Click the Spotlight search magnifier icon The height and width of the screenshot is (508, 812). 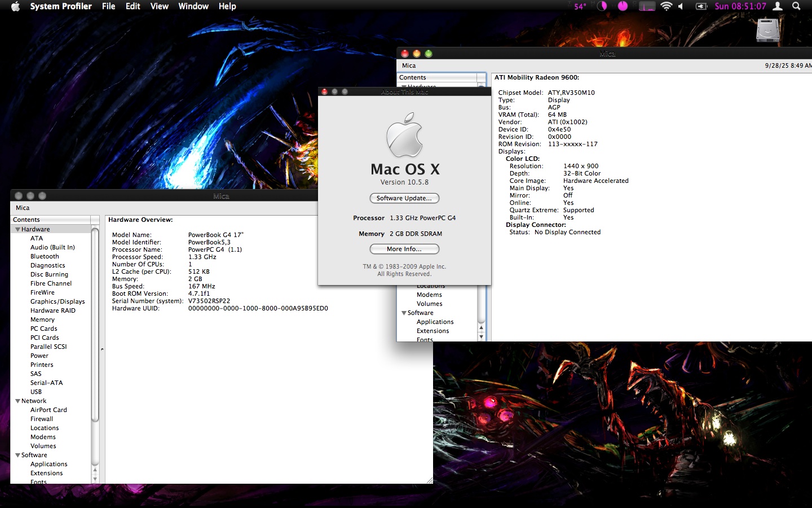796,6
